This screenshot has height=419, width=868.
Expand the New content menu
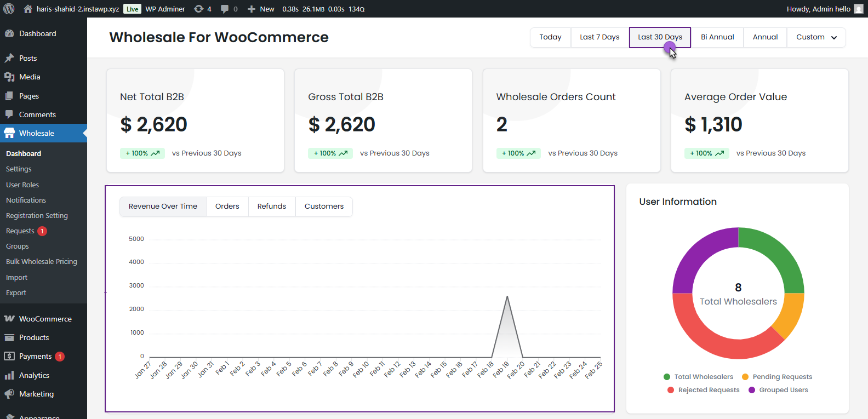click(261, 9)
